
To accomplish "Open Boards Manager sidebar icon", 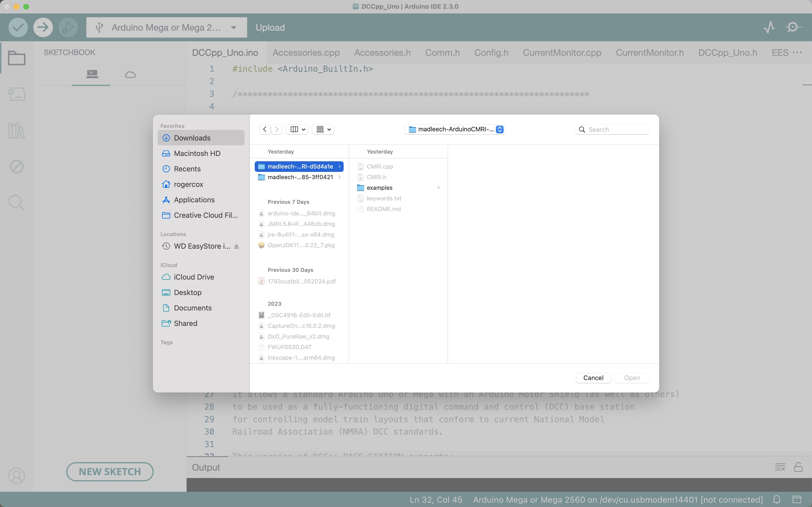I will point(16,94).
